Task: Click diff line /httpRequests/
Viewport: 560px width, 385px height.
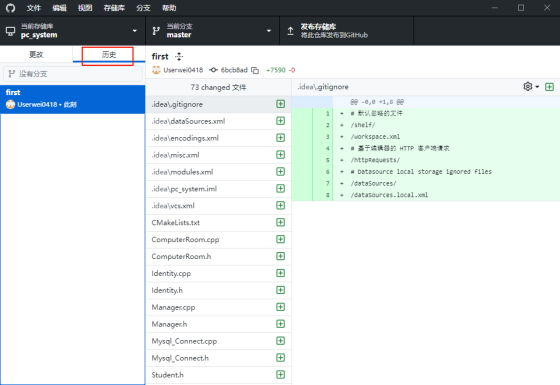Action: click(x=375, y=160)
